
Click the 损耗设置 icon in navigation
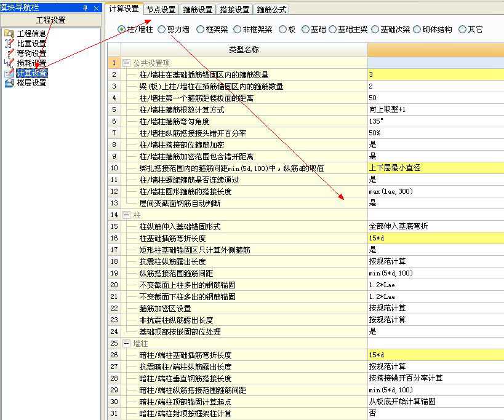[9, 63]
